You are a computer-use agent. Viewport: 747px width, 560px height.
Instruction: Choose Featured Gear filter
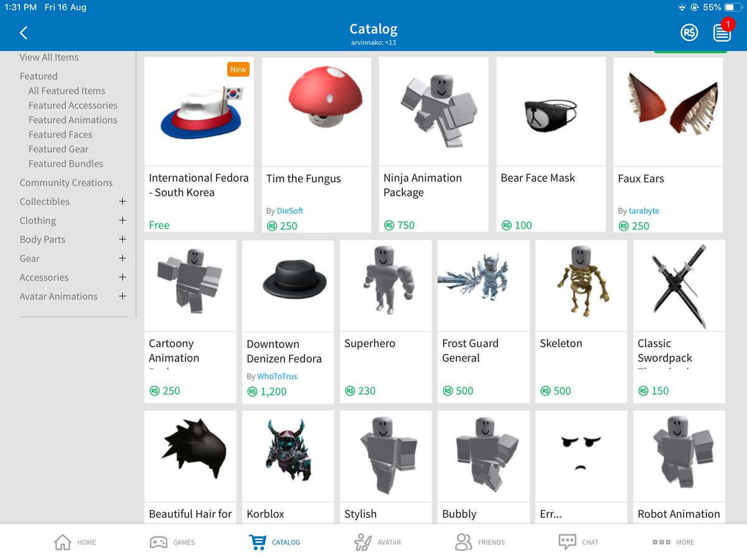pos(59,149)
